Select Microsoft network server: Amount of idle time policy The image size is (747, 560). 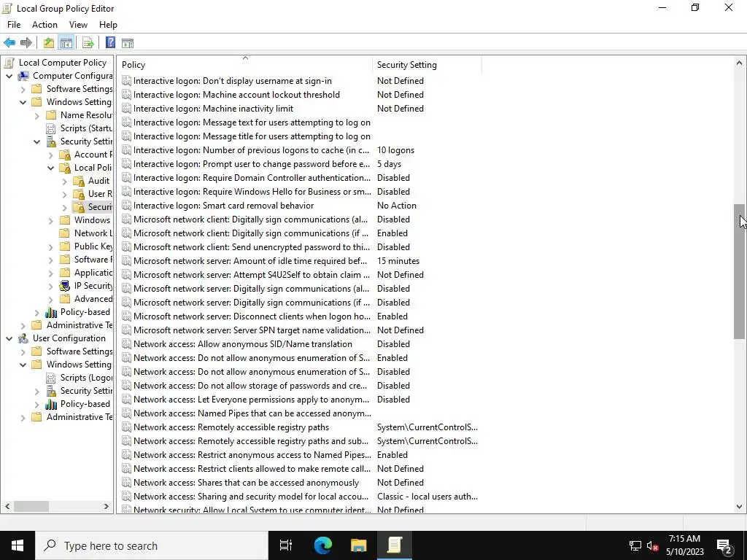coord(250,261)
